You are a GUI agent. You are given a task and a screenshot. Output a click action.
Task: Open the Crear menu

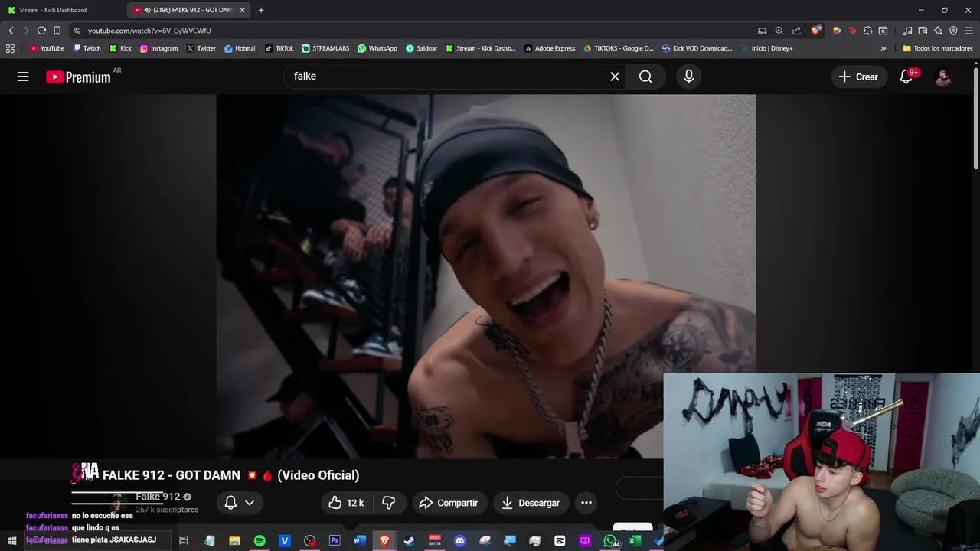tap(858, 77)
